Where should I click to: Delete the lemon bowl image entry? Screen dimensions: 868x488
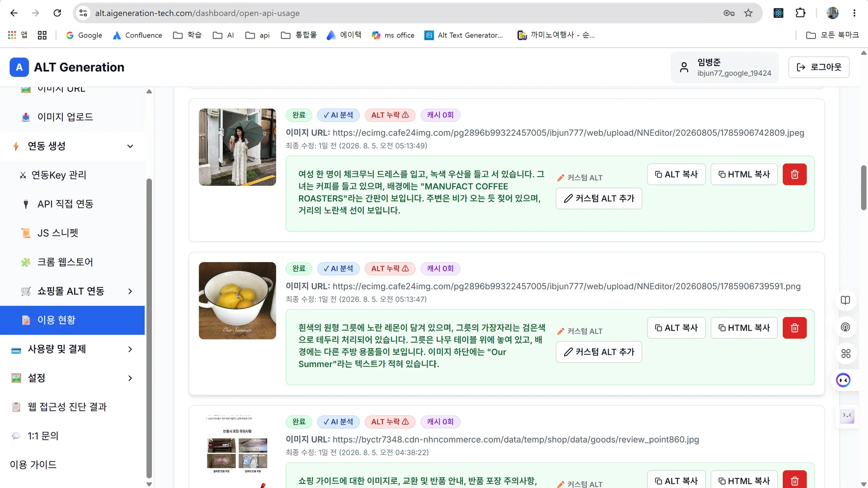tap(794, 328)
